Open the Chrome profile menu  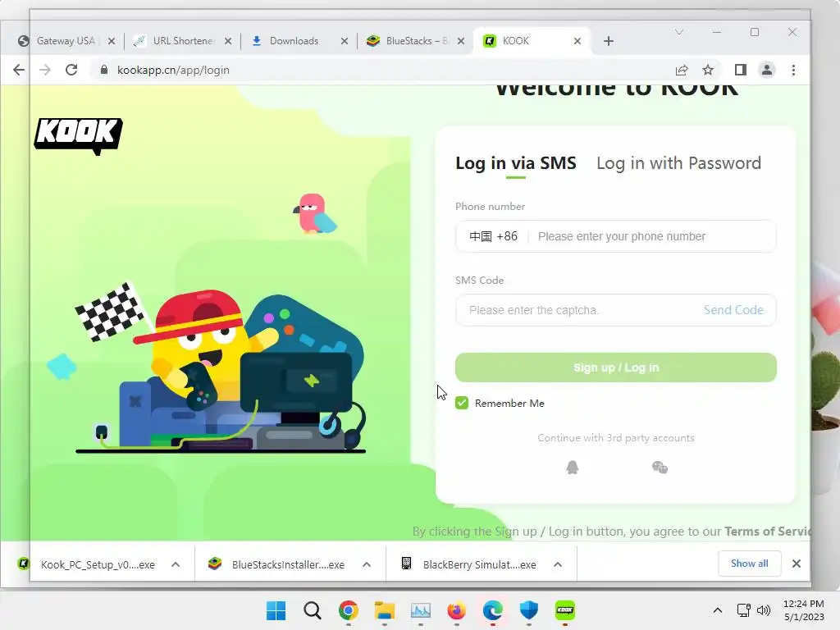(767, 71)
